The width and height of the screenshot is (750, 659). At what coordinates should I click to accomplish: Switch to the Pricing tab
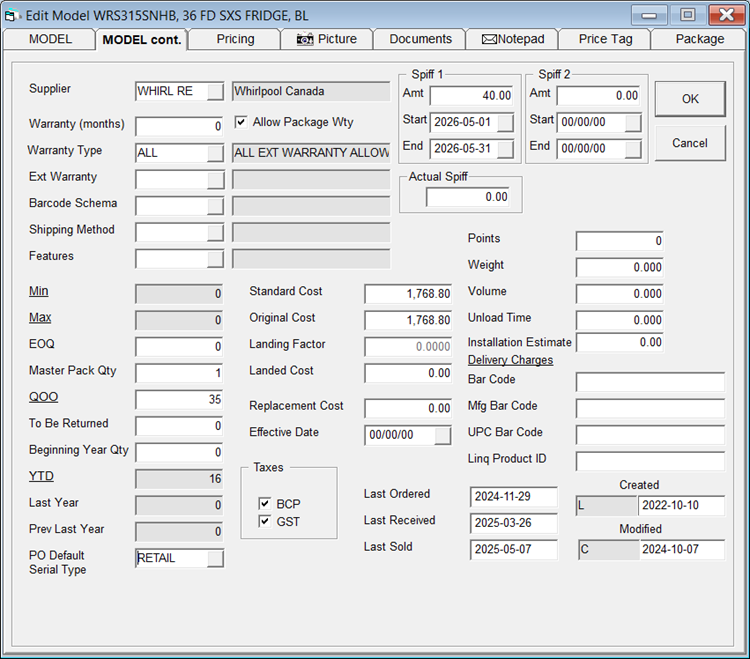point(235,39)
